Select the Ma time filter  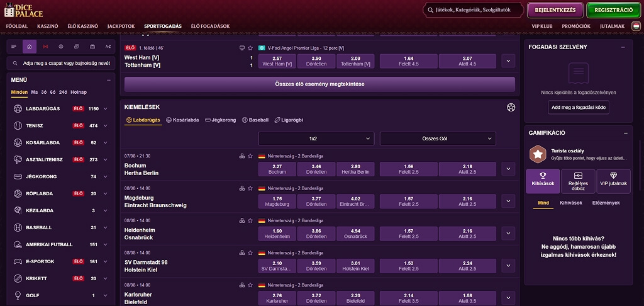click(x=34, y=92)
